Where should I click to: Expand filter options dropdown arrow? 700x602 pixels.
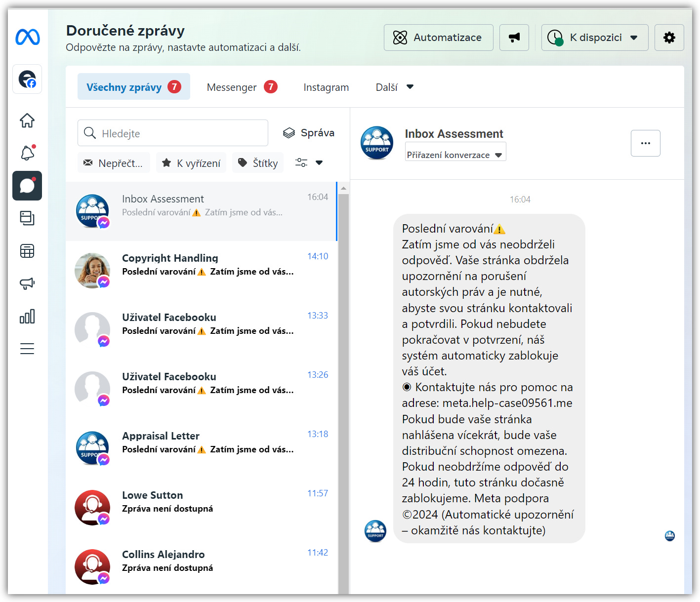[319, 162]
